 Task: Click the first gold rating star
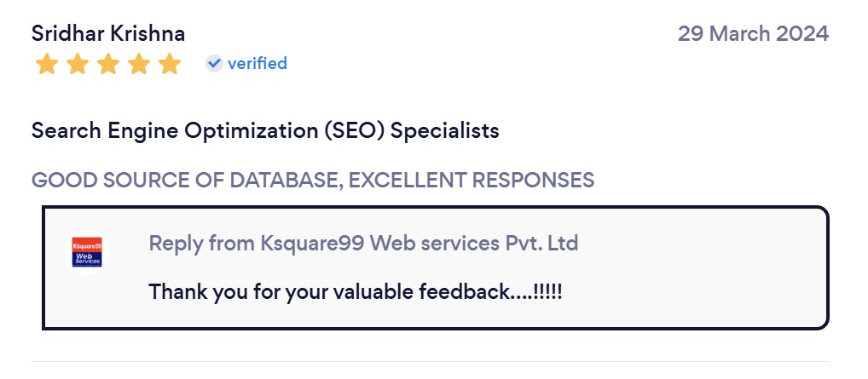[x=46, y=64]
